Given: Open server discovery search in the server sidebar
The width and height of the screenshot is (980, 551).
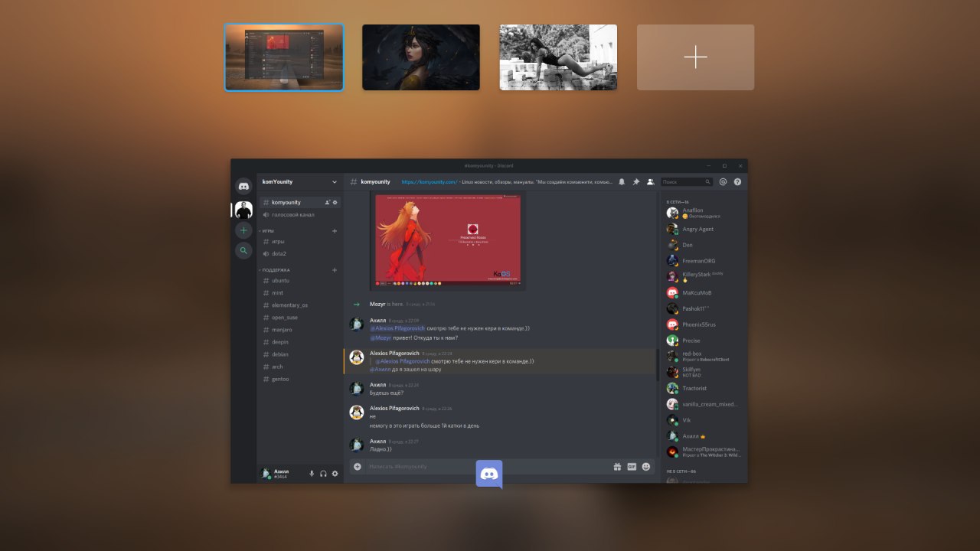Looking at the screenshot, I should 243,250.
